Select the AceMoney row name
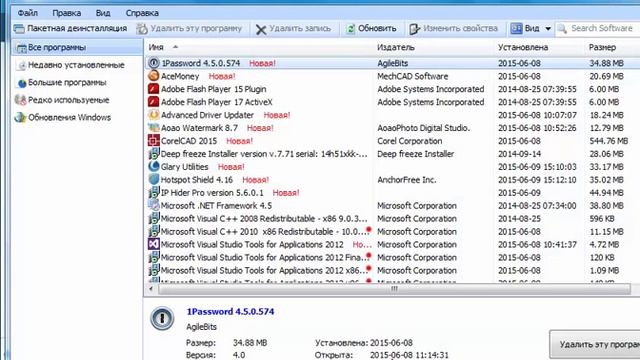This screenshot has height=360, width=640. (x=180, y=76)
